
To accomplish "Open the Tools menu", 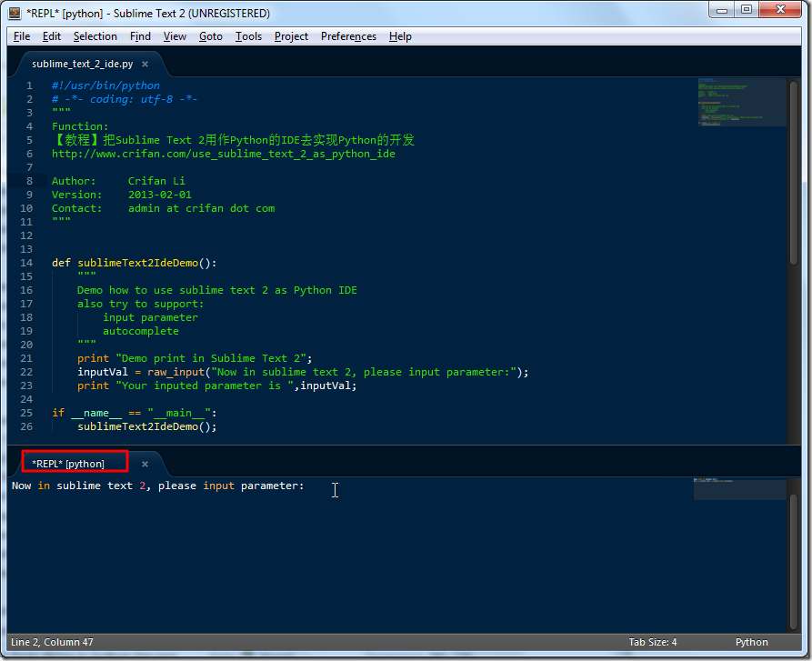I will (249, 36).
